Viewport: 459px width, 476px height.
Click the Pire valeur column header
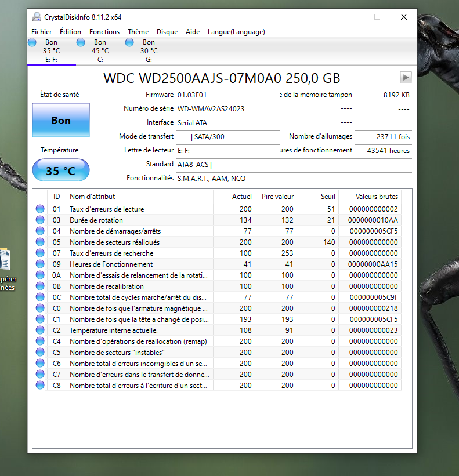tap(276, 197)
